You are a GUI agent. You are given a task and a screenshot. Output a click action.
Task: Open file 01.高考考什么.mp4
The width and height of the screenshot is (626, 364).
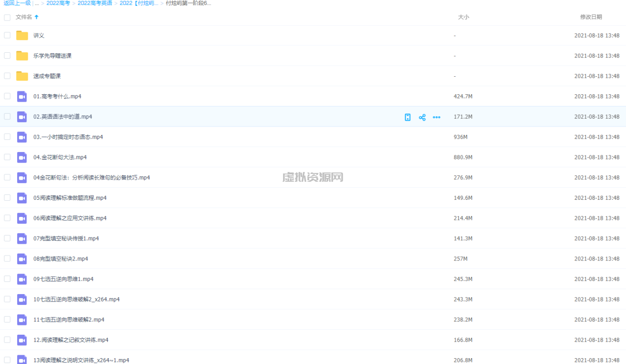(57, 96)
